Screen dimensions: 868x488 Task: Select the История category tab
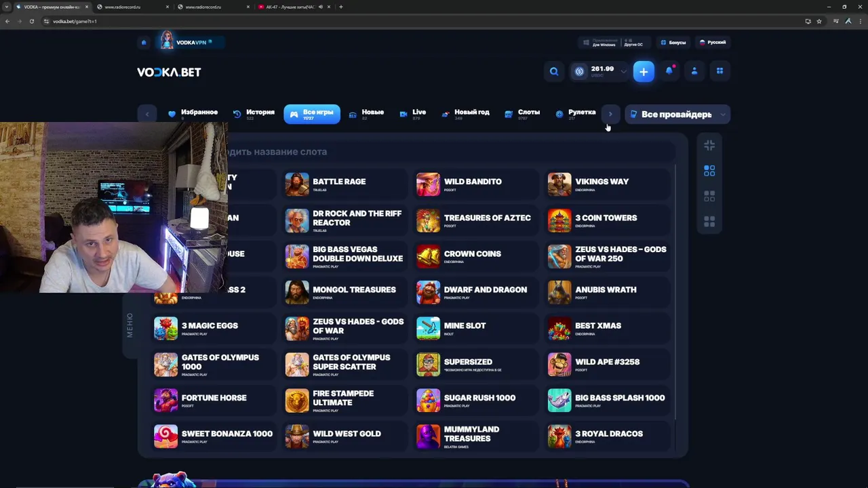254,114
